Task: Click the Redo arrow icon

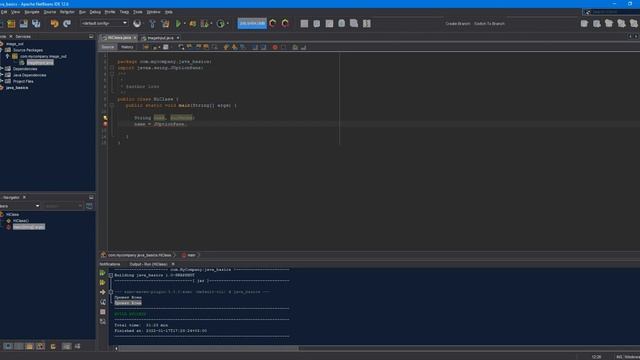Action: (67, 24)
